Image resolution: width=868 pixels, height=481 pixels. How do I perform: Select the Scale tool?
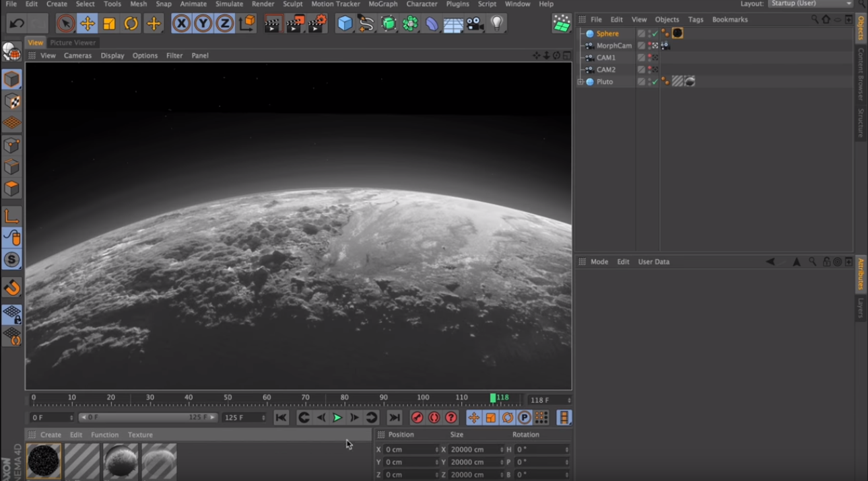coord(109,24)
